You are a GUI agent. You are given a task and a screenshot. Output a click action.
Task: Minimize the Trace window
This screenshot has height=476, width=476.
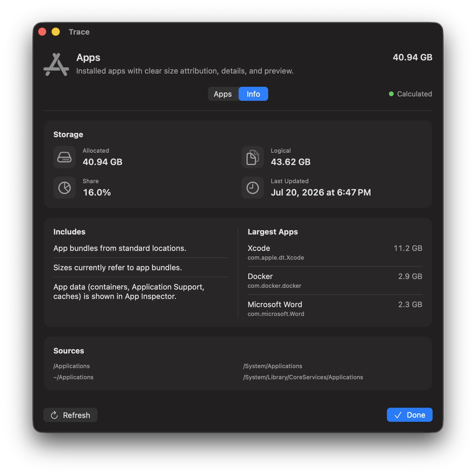tap(56, 32)
